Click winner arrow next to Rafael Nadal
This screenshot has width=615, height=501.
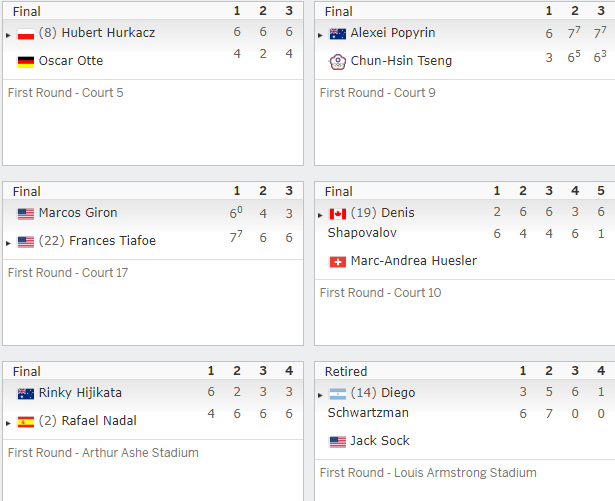8,423
